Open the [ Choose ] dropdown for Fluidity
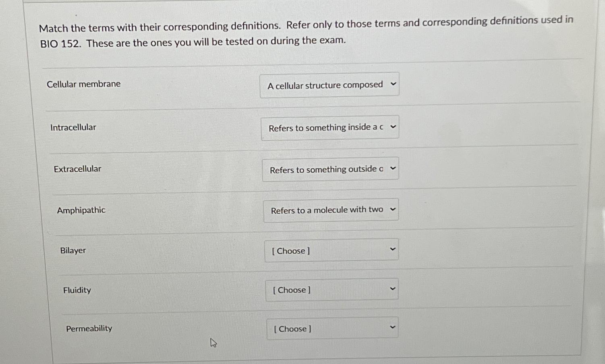605x364 pixels. (332, 290)
